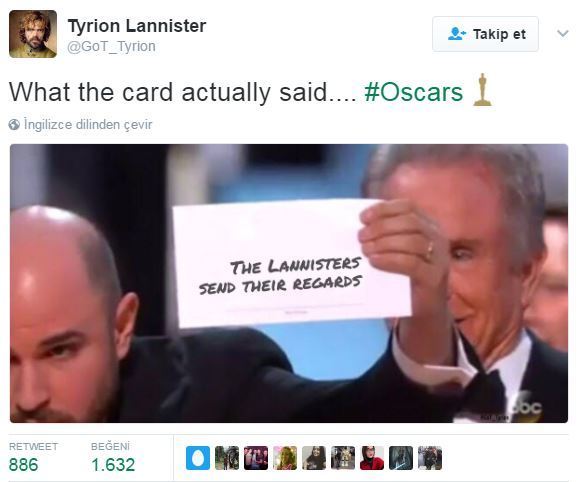Screen dimensions: 582x482
Task: Translate tweet via İngilizce dilinden çevir
Action: click(x=88, y=124)
